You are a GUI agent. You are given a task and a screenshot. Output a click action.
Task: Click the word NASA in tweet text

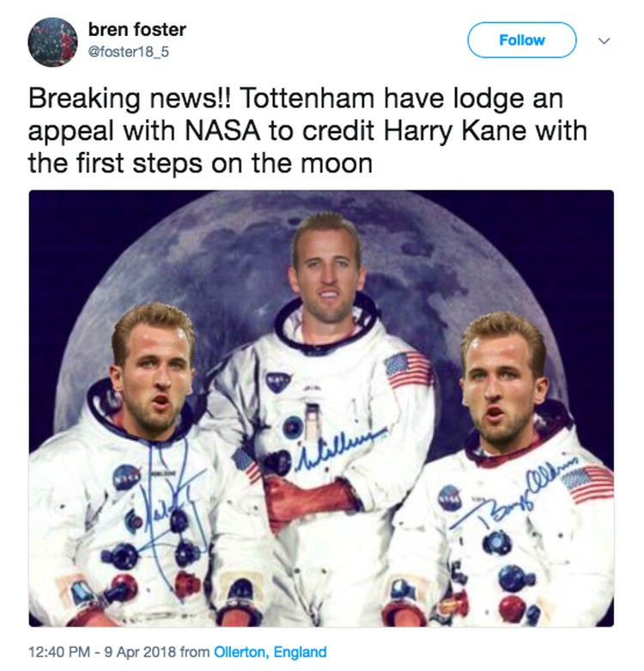[x=222, y=130]
